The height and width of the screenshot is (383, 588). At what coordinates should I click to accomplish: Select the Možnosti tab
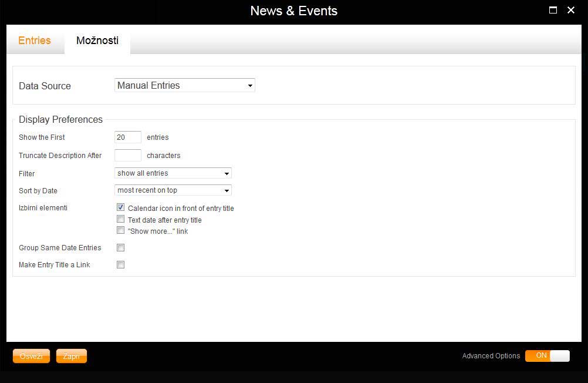tap(97, 41)
